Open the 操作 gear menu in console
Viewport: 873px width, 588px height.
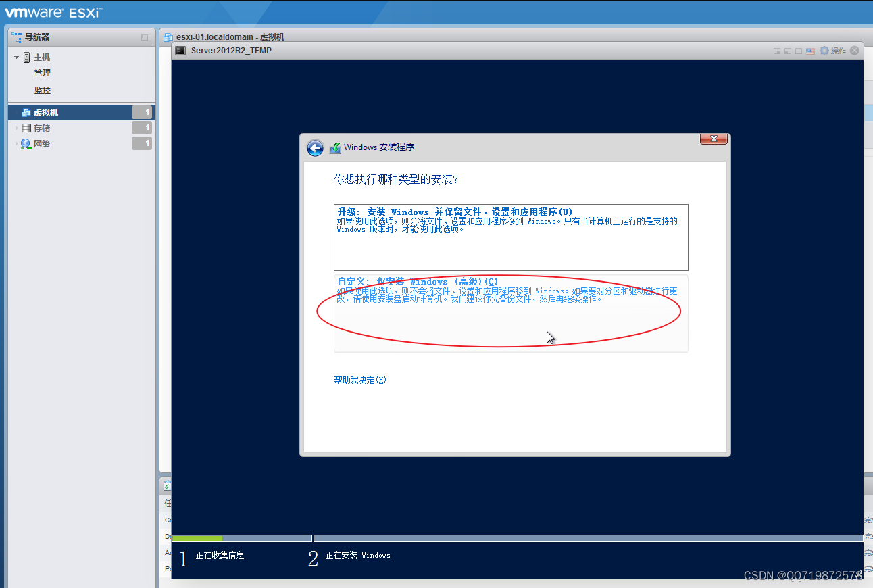pyautogui.click(x=832, y=51)
